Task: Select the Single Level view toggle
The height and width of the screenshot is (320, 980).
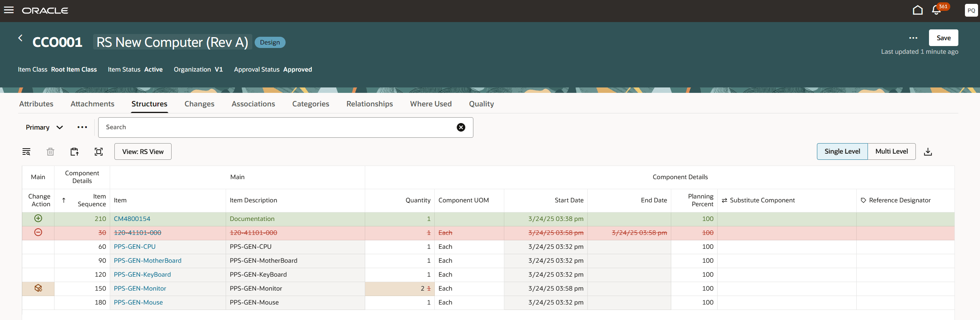Action: pyautogui.click(x=842, y=151)
